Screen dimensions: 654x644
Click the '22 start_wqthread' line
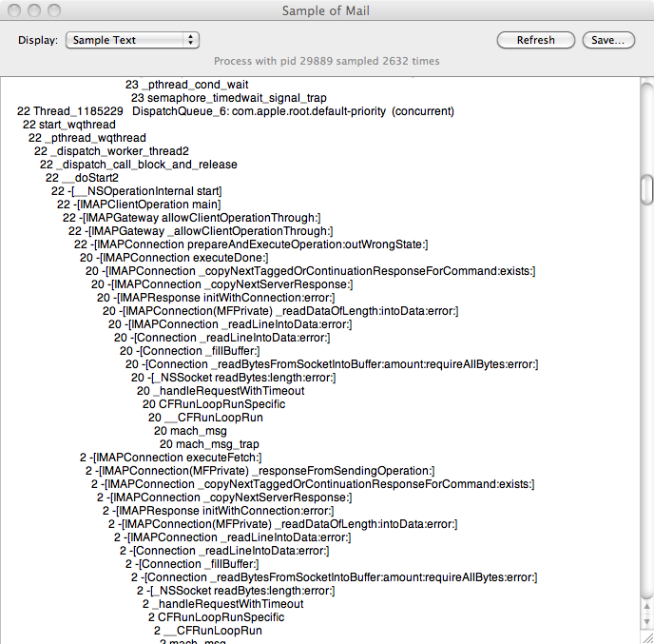pyautogui.click(x=69, y=125)
